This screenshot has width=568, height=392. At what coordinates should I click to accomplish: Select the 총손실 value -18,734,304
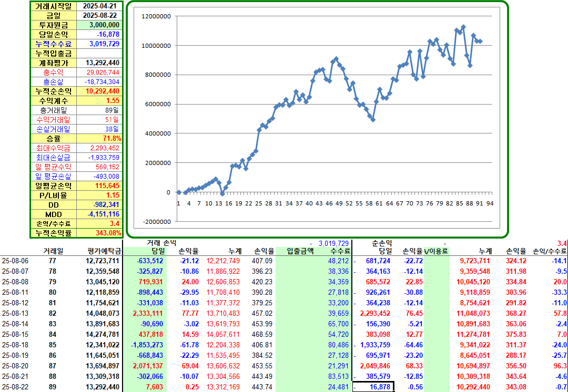click(x=99, y=82)
